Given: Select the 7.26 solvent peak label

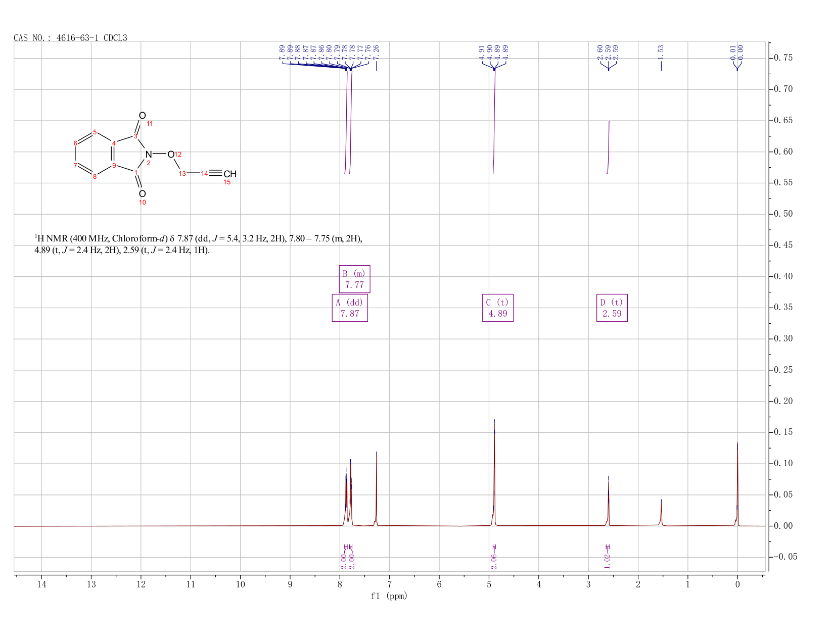Looking at the screenshot, I should [376, 52].
